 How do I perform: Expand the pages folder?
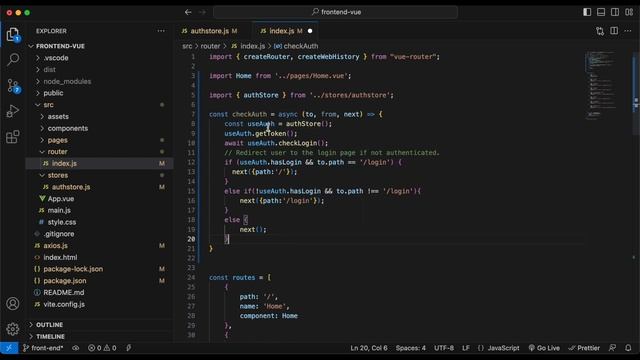coord(57,140)
